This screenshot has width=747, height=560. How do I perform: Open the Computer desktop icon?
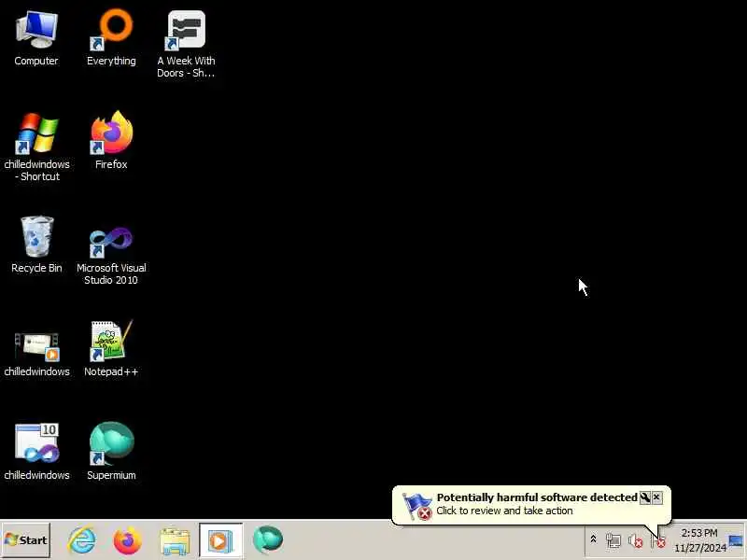[x=36, y=38]
